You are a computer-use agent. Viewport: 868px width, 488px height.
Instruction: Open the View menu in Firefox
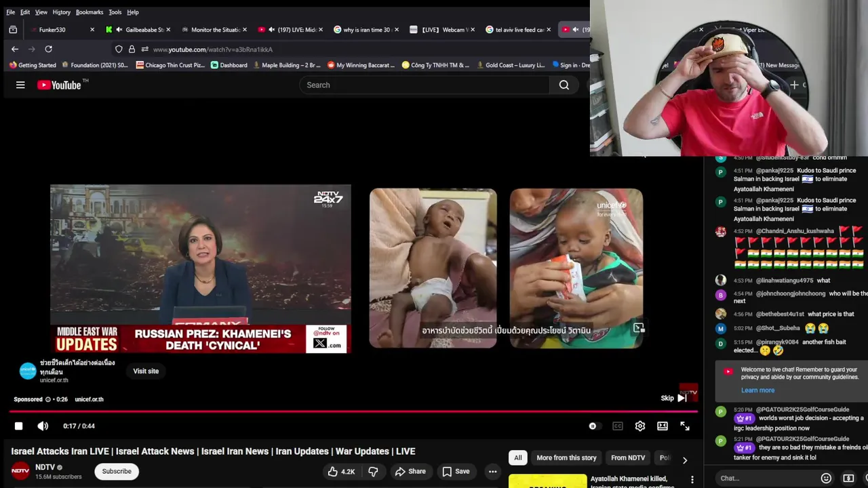pos(41,12)
